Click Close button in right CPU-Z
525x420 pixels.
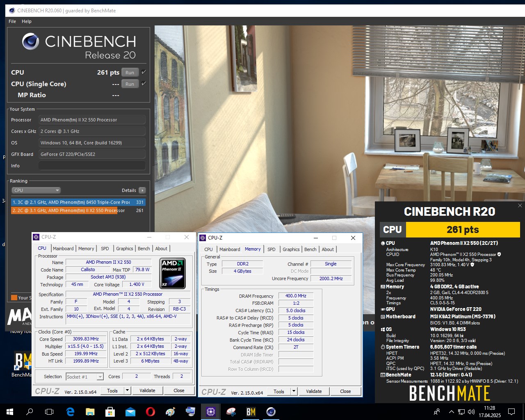[345, 391]
